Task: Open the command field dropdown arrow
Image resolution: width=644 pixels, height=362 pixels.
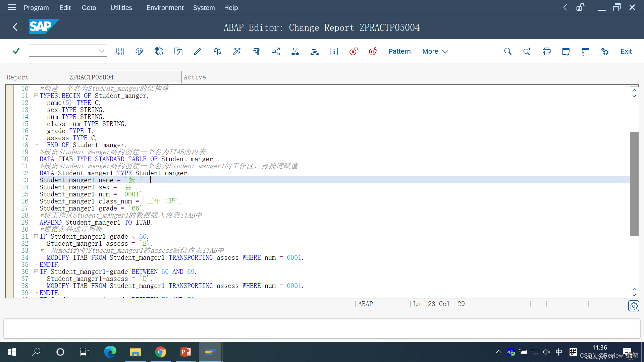Action: (x=102, y=51)
